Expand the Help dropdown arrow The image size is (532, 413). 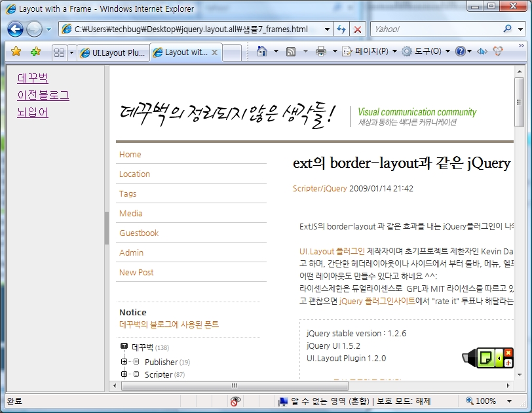470,51
